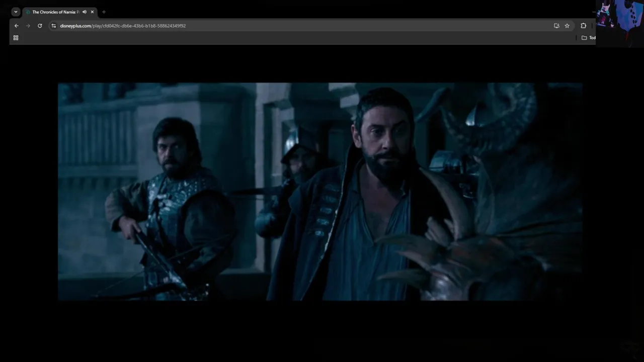The height and width of the screenshot is (362, 644).
Task: Close the Chronicles of Narnia tab
Action: (92, 12)
